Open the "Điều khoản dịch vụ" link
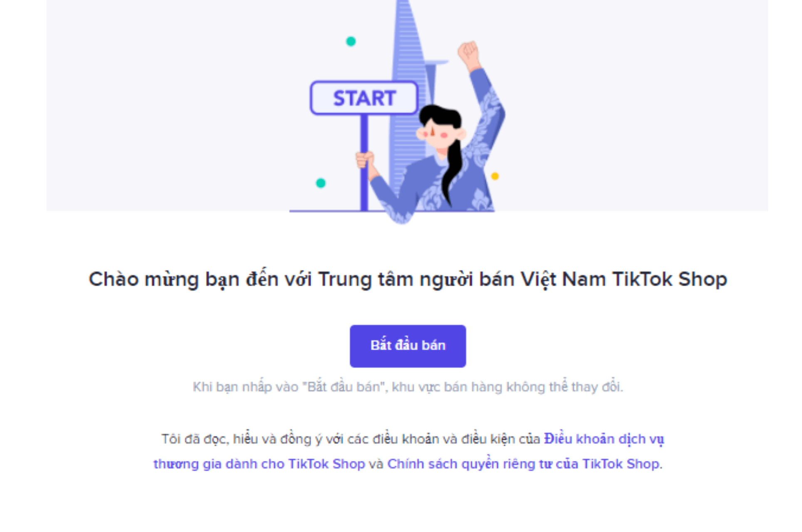Screen dimensions: 802x532 click(604, 439)
